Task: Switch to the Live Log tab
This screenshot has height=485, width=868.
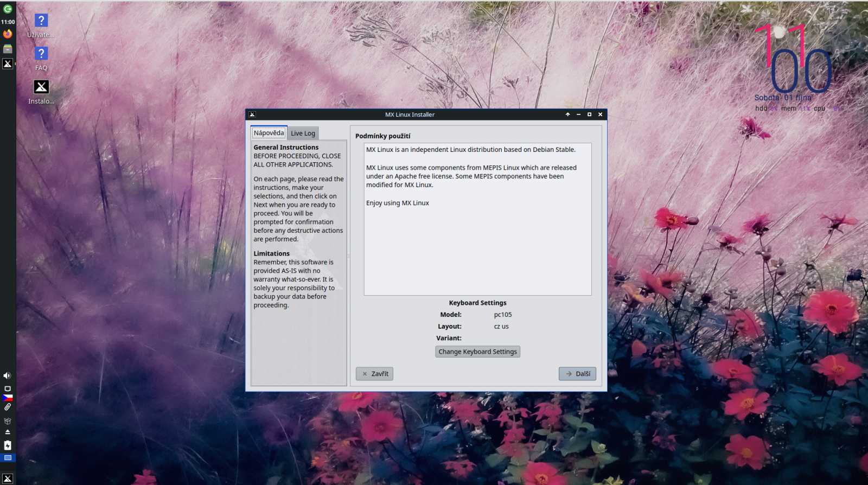Action: coord(303,133)
